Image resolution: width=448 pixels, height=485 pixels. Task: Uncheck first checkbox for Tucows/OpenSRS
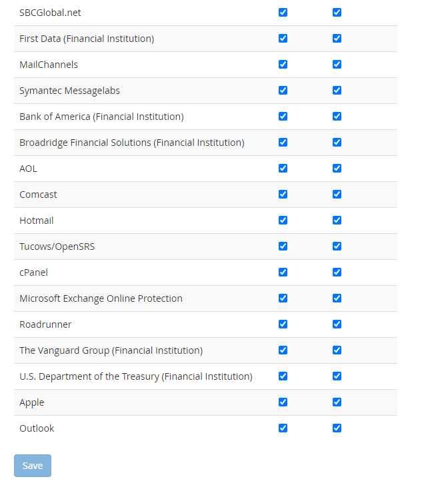tap(283, 246)
